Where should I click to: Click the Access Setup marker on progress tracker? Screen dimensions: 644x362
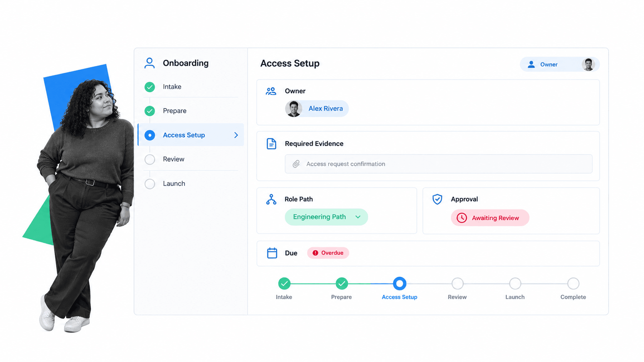tap(399, 284)
